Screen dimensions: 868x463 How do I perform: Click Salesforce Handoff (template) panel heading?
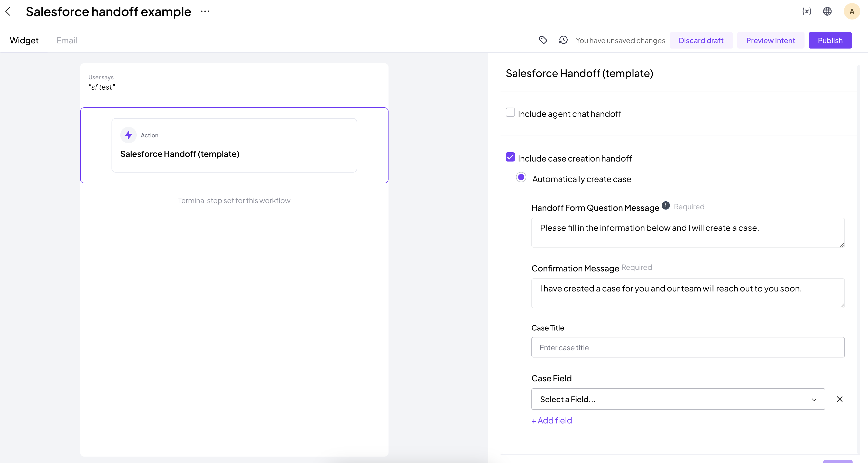(579, 73)
